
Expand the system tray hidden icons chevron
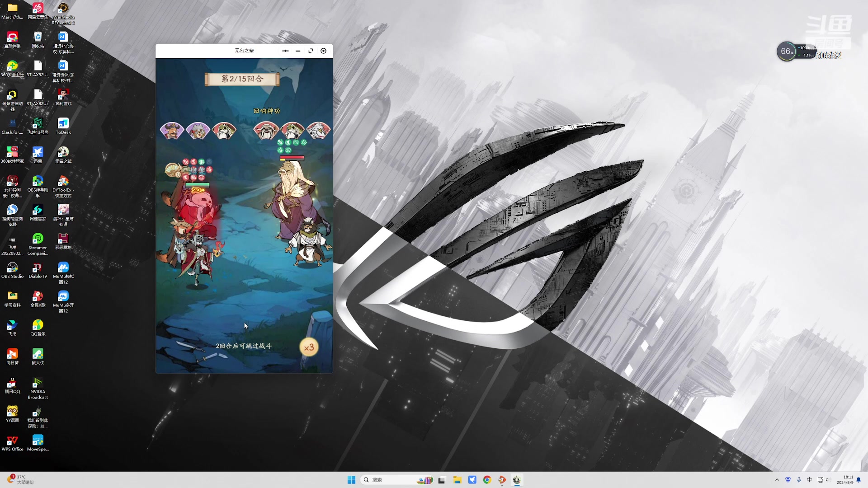(x=777, y=480)
